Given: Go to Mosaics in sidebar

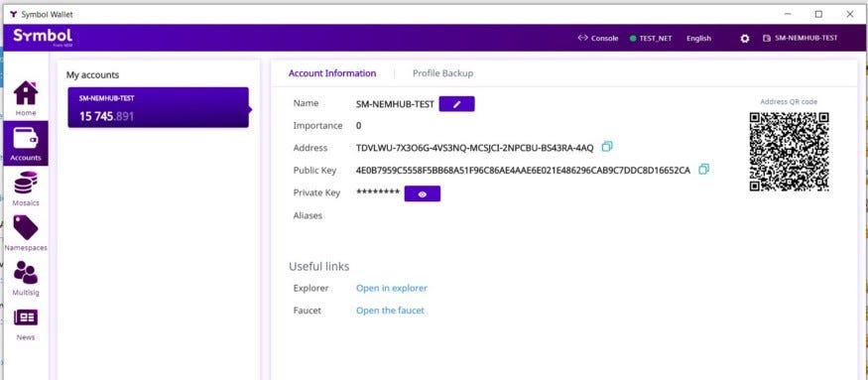Looking at the screenshot, I should click(26, 189).
